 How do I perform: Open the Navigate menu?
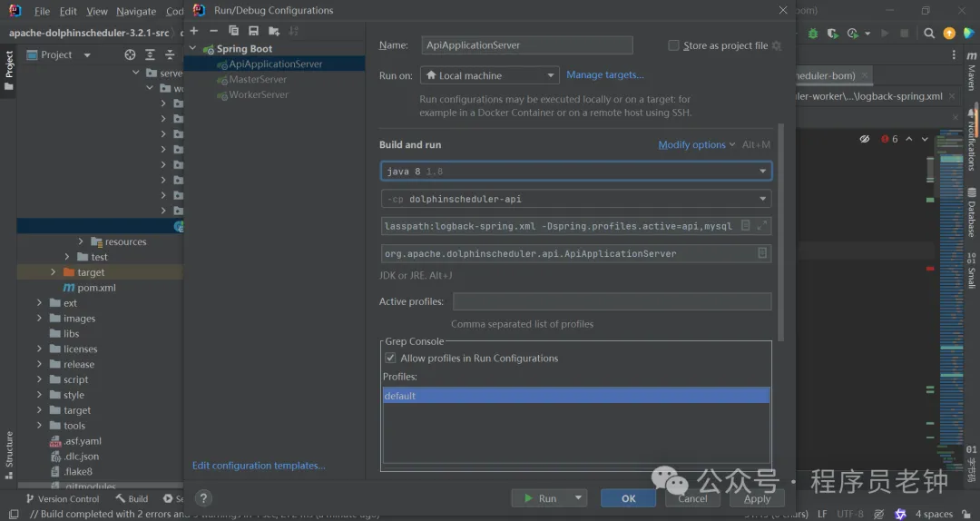pyautogui.click(x=136, y=11)
